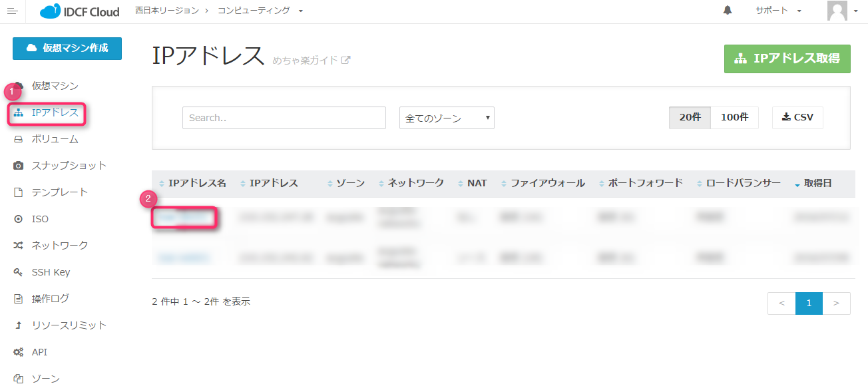Sort by 取得日 column
This screenshot has width=868, height=392.
(813, 183)
